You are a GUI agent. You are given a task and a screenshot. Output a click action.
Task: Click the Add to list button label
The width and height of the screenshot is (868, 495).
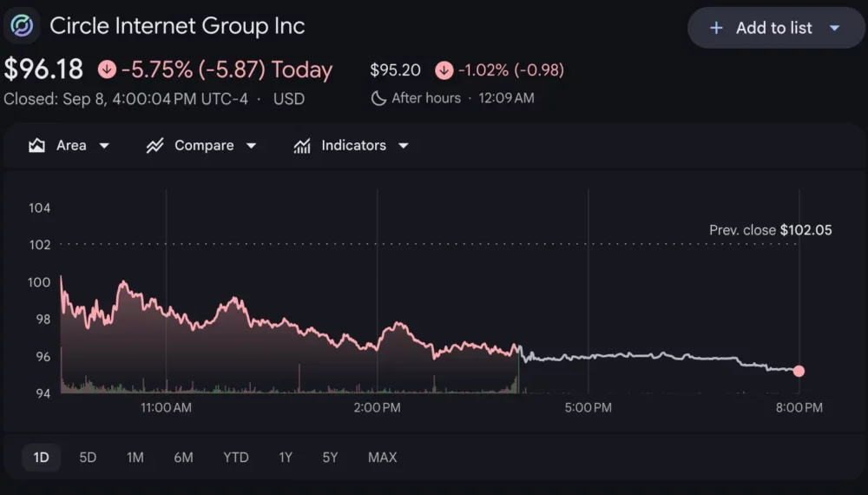[774, 28]
